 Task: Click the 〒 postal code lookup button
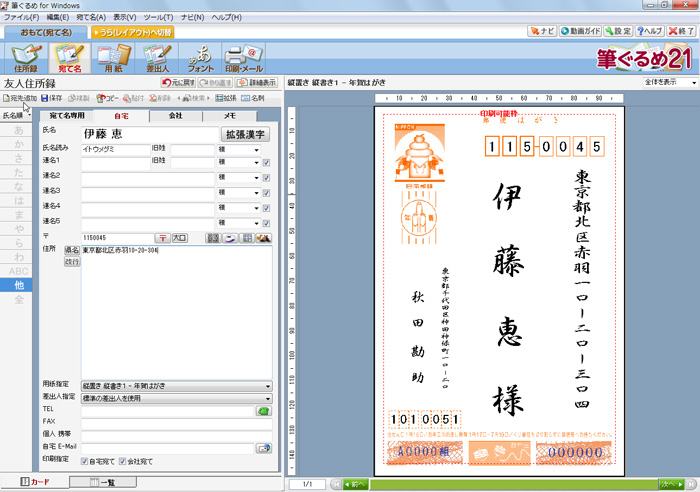coord(162,238)
